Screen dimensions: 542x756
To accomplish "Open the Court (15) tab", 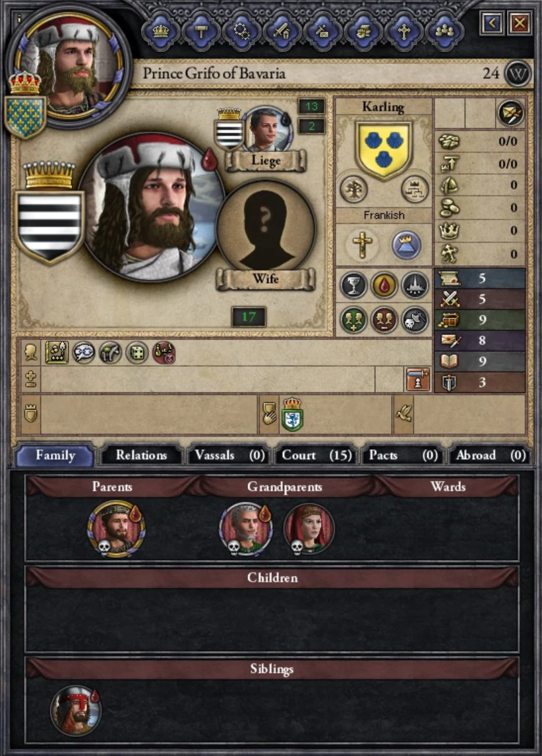I will coord(316,455).
